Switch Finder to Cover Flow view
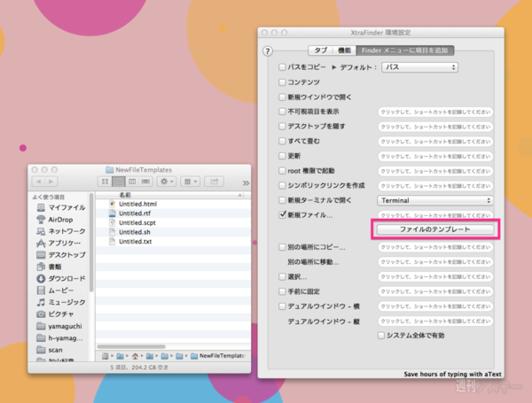The height and width of the screenshot is (403, 532). click(145, 182)
